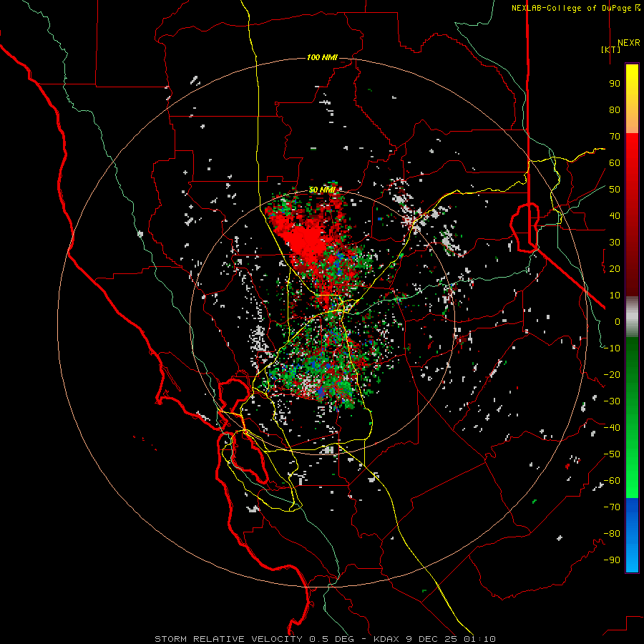Select the -20 knot scale label

[x=612, y=375]
